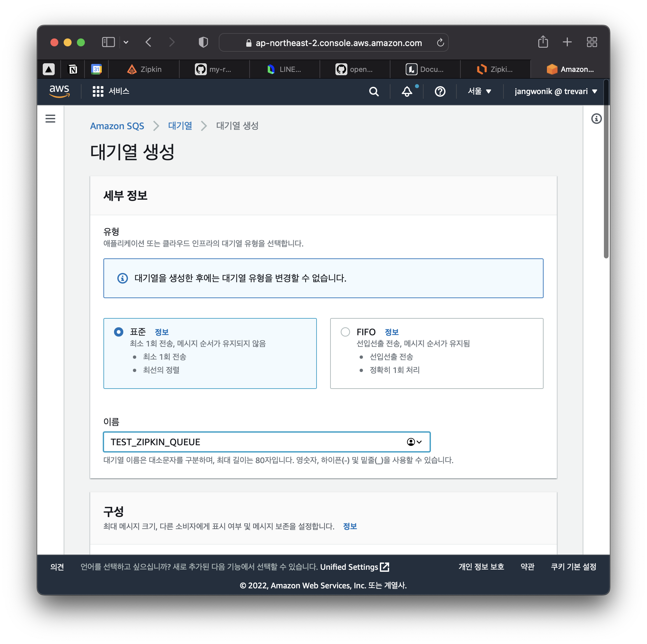Expand the Safari sidebar chevron menu
647x644 pixels.
click(x=126, y=42)
